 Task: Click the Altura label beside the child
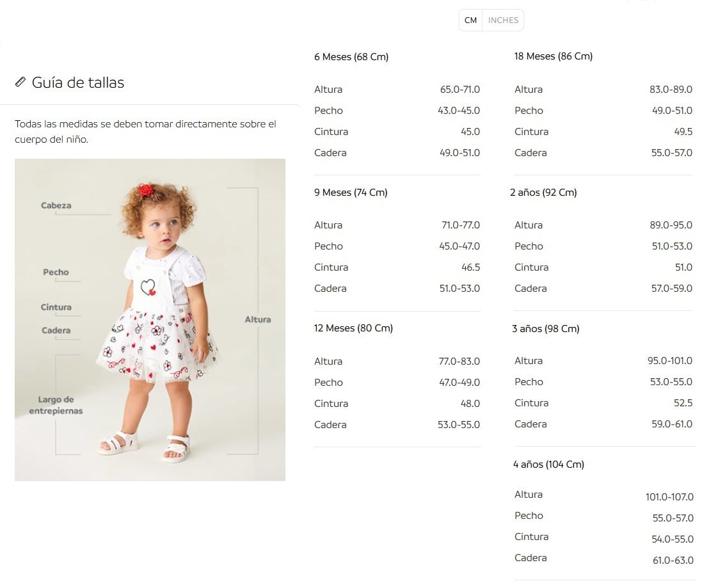click(258, 319)
